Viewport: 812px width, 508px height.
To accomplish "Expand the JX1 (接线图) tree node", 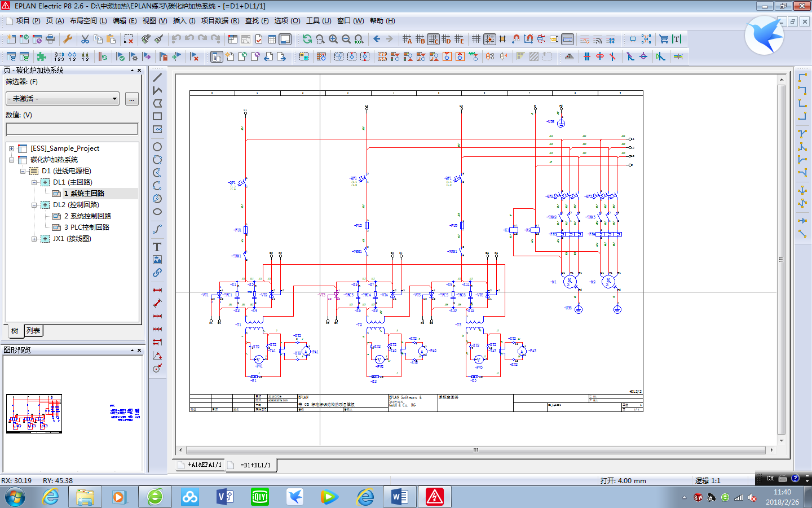I will (34, 239).
